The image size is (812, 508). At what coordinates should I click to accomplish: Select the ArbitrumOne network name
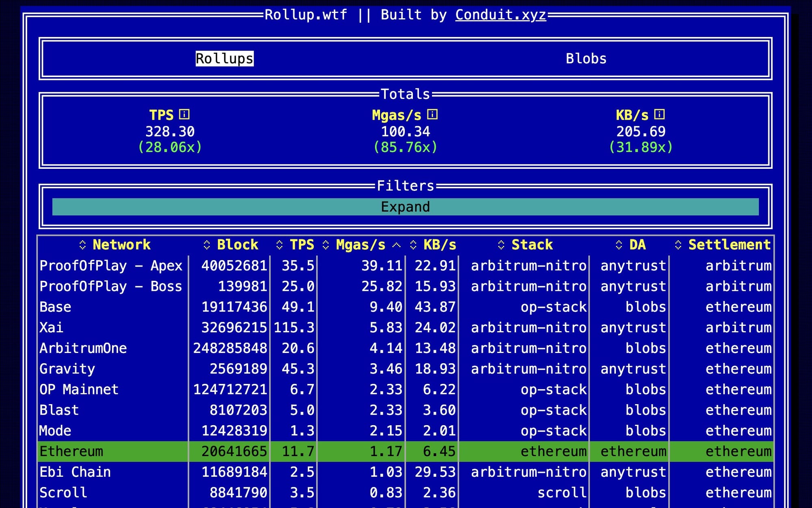pyautogui.click(x=83, y=348)
